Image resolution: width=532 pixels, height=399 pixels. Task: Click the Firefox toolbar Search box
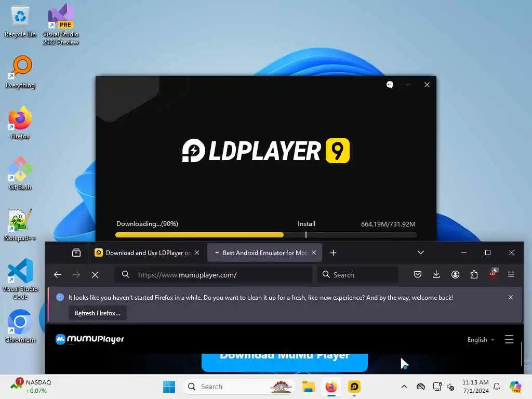point(358,275)
